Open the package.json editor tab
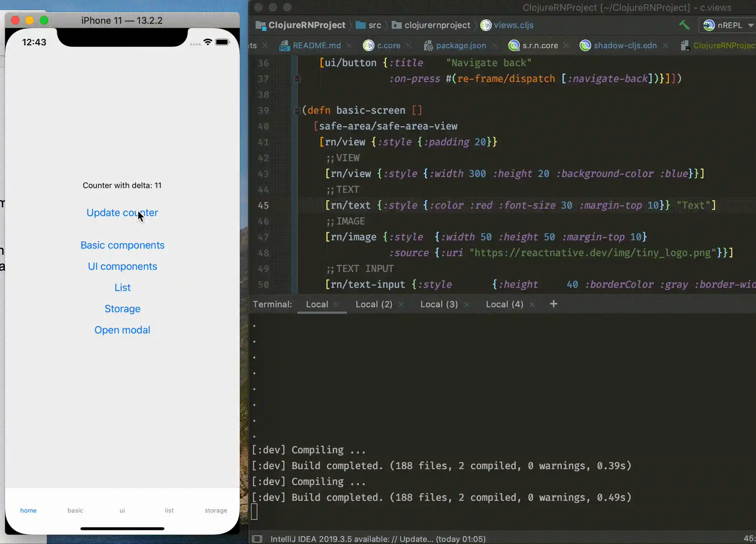Viewport: 756px width, 544px height. point(460,45)
